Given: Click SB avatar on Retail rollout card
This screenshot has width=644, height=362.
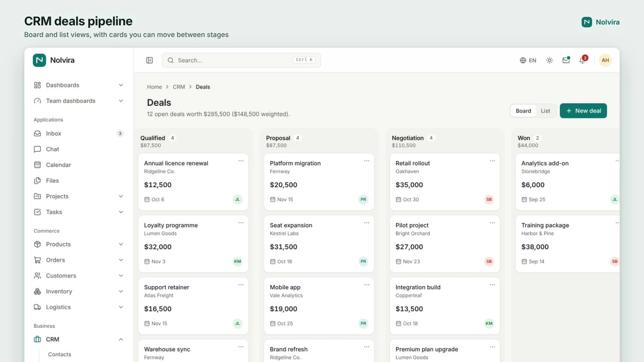Looking at the screenshot, I should point(489,199).
